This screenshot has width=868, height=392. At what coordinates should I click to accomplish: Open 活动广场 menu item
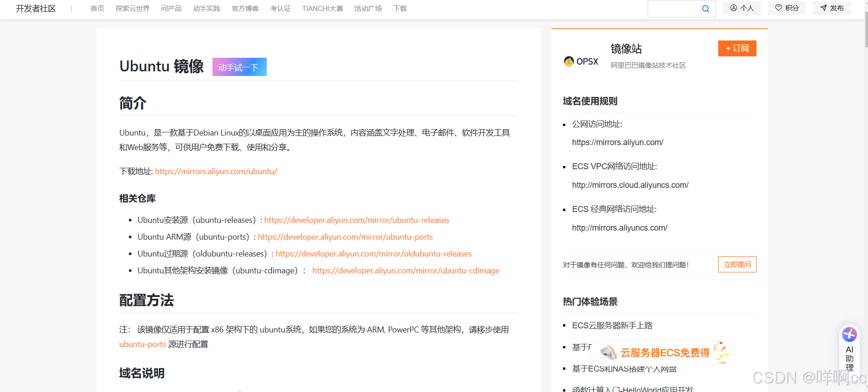pyautogui.click(x=368, y=9)
